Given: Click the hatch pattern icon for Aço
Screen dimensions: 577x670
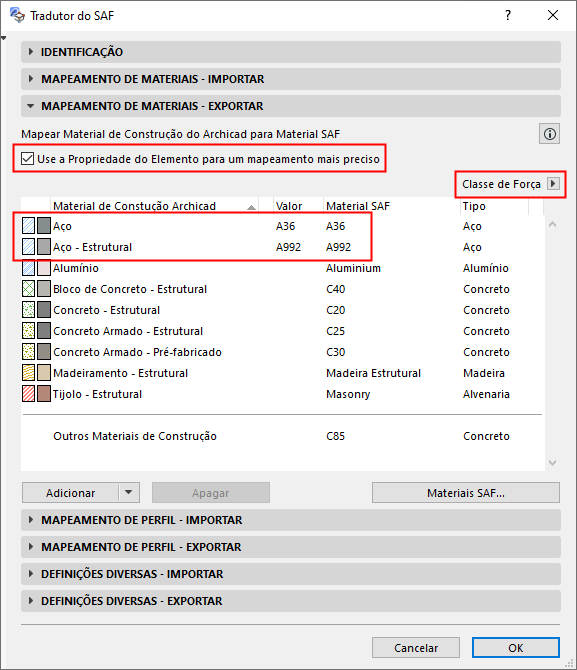Looking at the screenshot, I should point(29,226).
